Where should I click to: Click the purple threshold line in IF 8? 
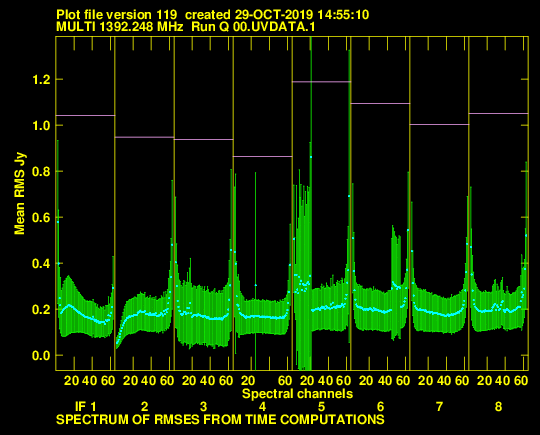(498, 113)
